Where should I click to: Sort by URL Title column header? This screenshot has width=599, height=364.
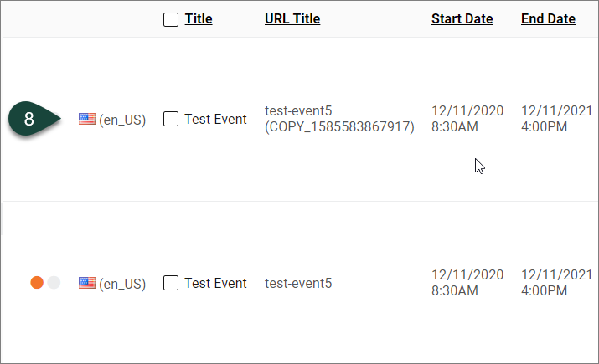coord(292,19)
